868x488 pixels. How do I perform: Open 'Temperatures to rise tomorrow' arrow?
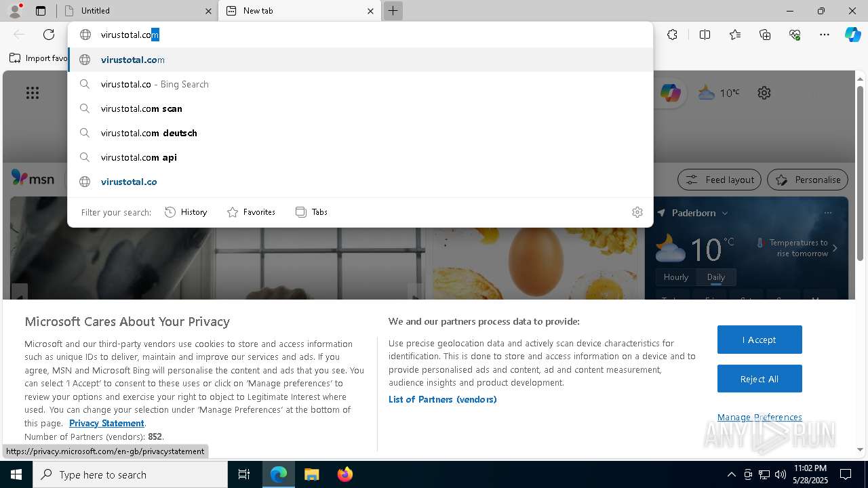pos(835,248)
